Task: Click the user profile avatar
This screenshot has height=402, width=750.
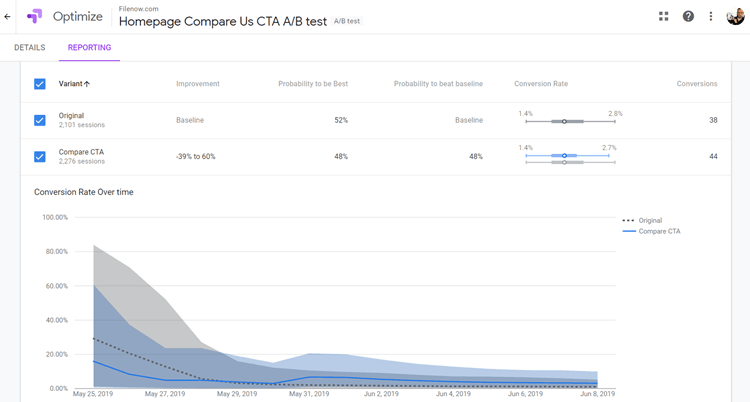Action: click(735, 16)
